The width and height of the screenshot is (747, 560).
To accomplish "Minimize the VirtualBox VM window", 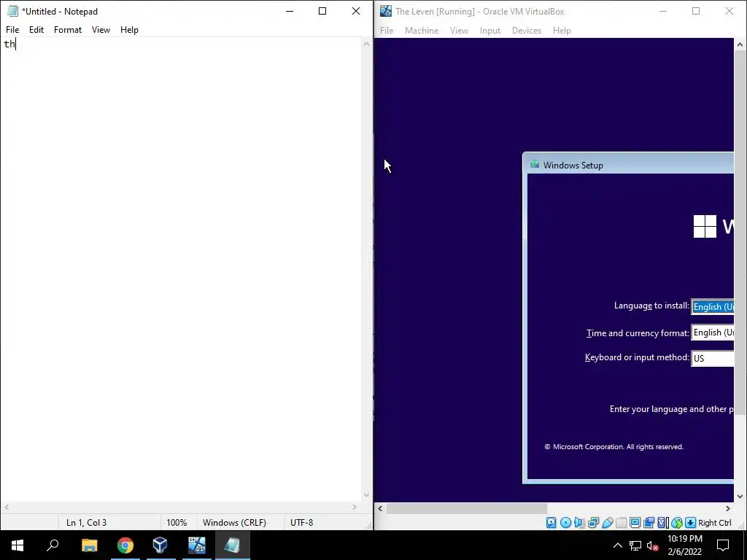I will coord(662,11).
